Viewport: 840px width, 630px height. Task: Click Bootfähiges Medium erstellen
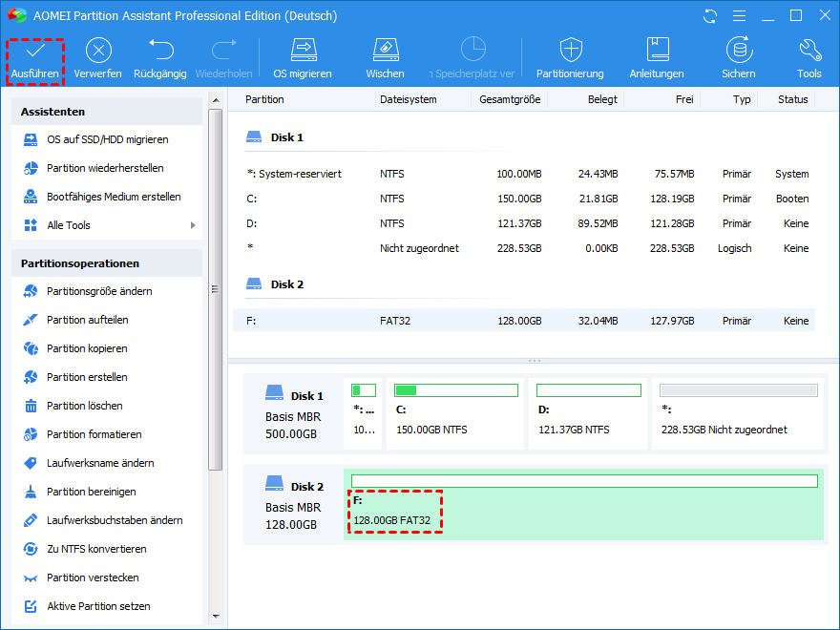point(114,197)
